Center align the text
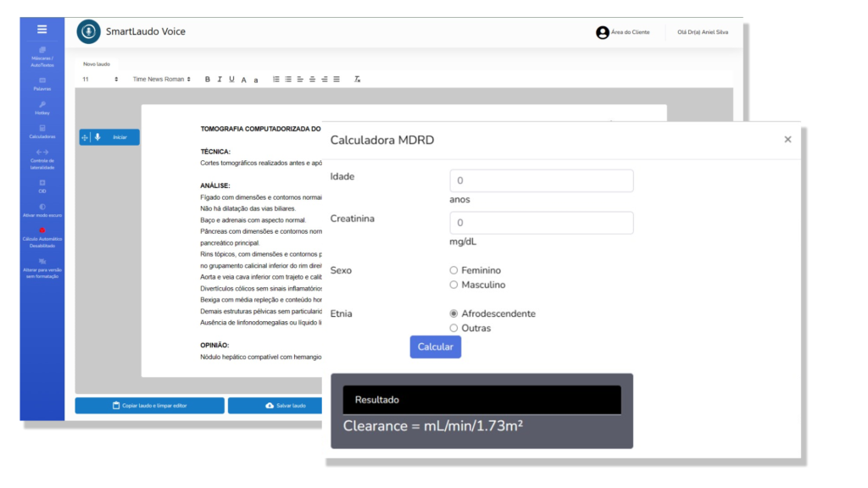868x488 pixels. tap(312, 80)
